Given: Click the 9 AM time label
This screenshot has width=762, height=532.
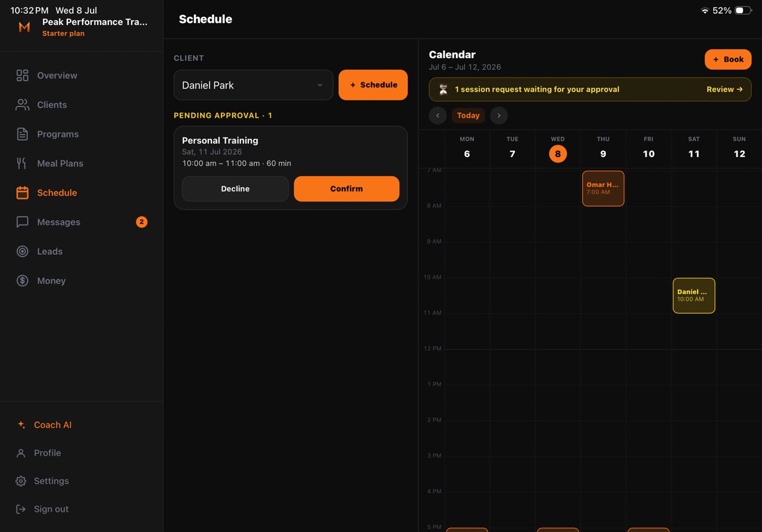Looking at the screenshot, I should [434, 242].
